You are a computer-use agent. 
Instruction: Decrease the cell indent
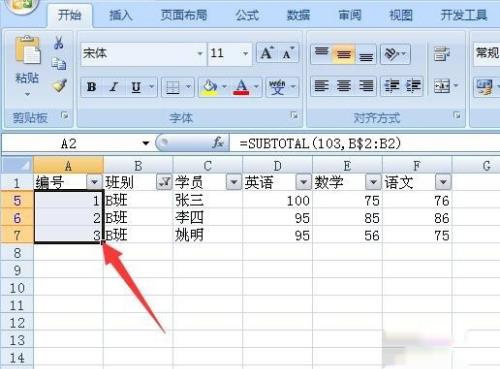(391, 86)
